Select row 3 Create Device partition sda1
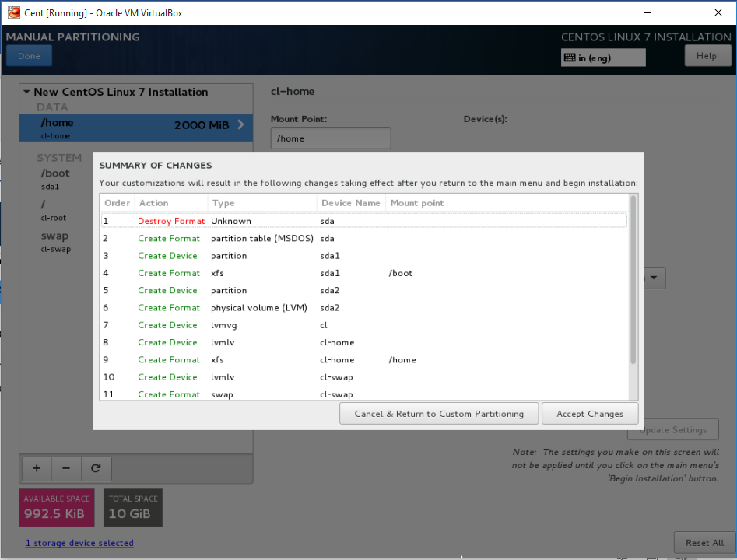Screen dimensions: 737x560 pos(363,256)
